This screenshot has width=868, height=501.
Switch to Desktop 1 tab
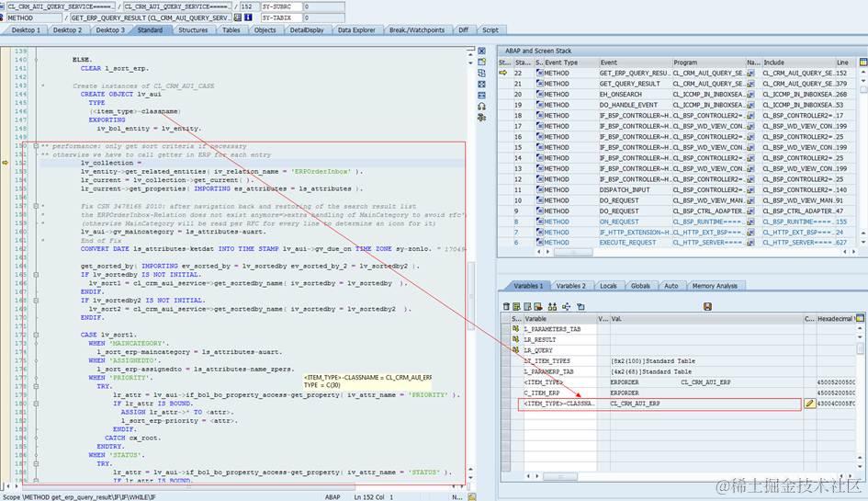tap(26, 30)
